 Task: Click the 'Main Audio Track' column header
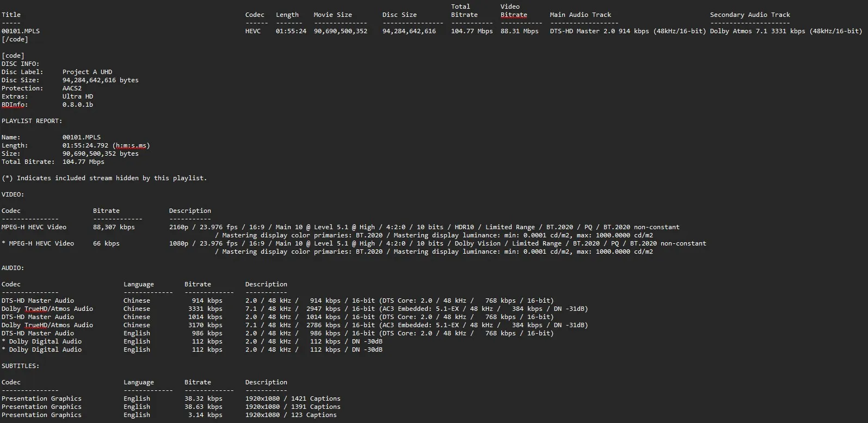[x=580, y=15]
